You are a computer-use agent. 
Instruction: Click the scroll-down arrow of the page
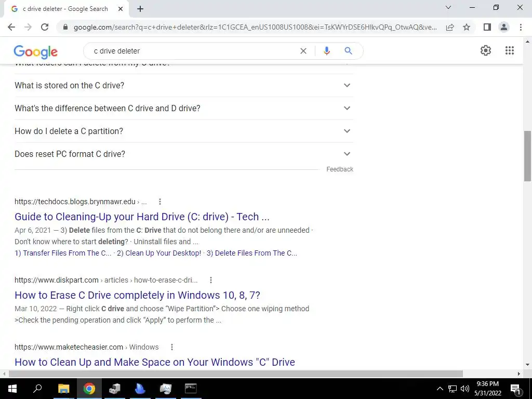(527, 365)
